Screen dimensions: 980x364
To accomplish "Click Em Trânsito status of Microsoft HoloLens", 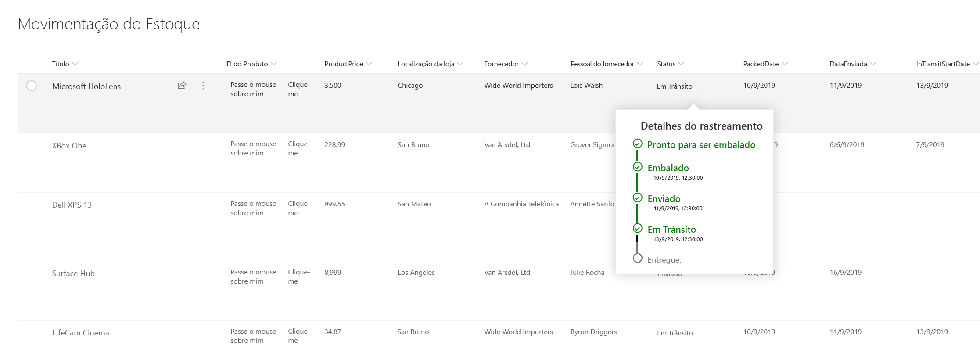I will point(674,86).
